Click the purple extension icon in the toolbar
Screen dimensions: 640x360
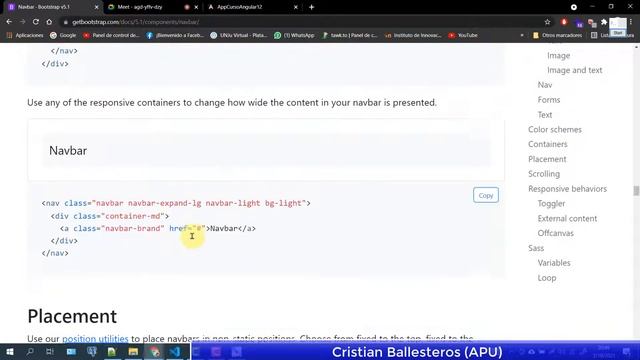pyautogui.click(x=579, y=24)
